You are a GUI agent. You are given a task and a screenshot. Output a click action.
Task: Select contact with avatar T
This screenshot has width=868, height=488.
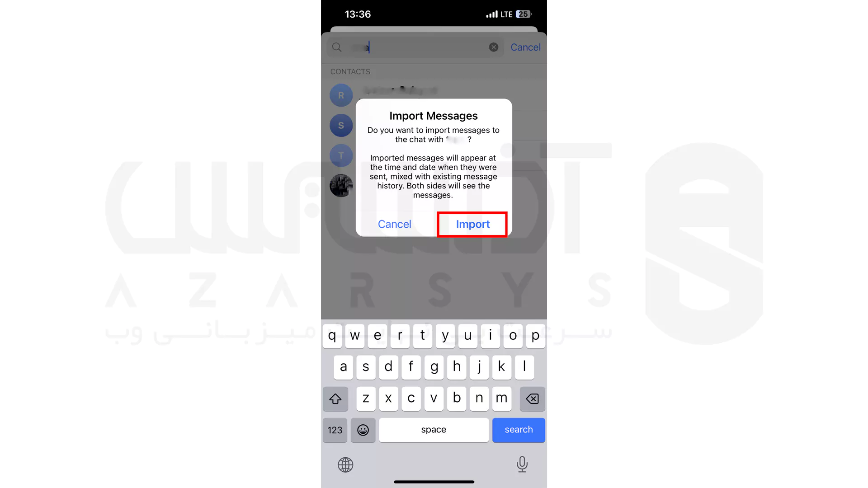(341, 155)
